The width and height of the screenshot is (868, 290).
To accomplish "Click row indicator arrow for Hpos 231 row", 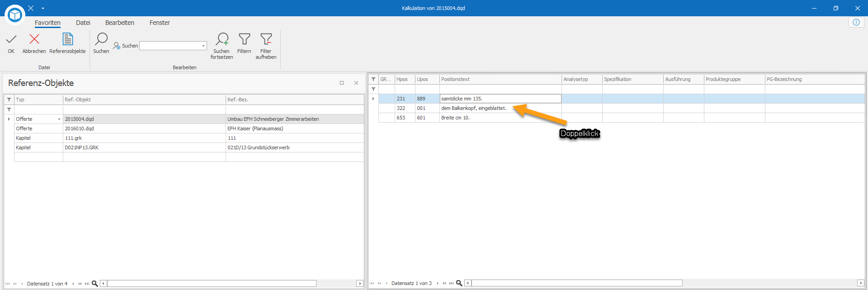I will tap(373, 99).
